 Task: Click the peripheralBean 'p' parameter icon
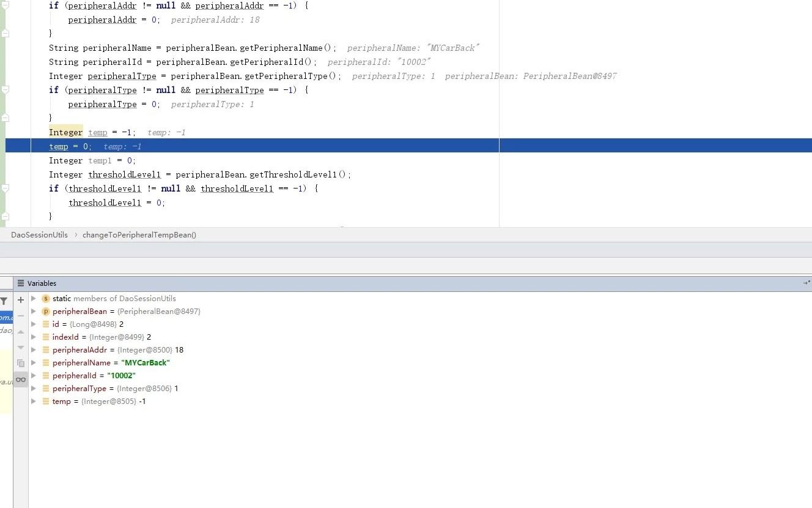coord(46,312)
